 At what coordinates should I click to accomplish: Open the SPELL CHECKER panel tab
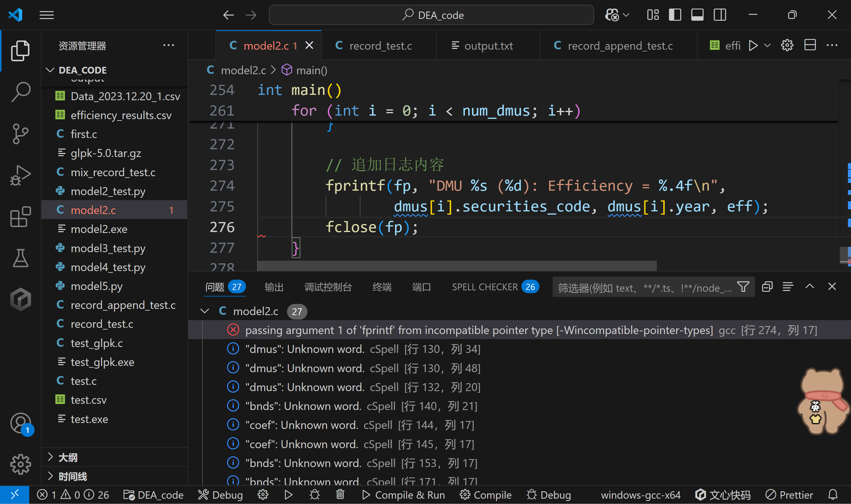click(485, 287)
